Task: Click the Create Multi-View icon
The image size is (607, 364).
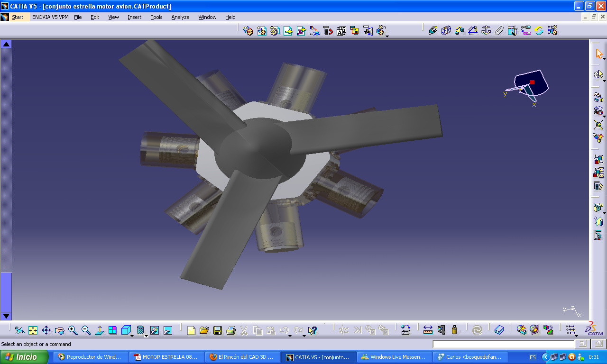Action: click(113, 330)
